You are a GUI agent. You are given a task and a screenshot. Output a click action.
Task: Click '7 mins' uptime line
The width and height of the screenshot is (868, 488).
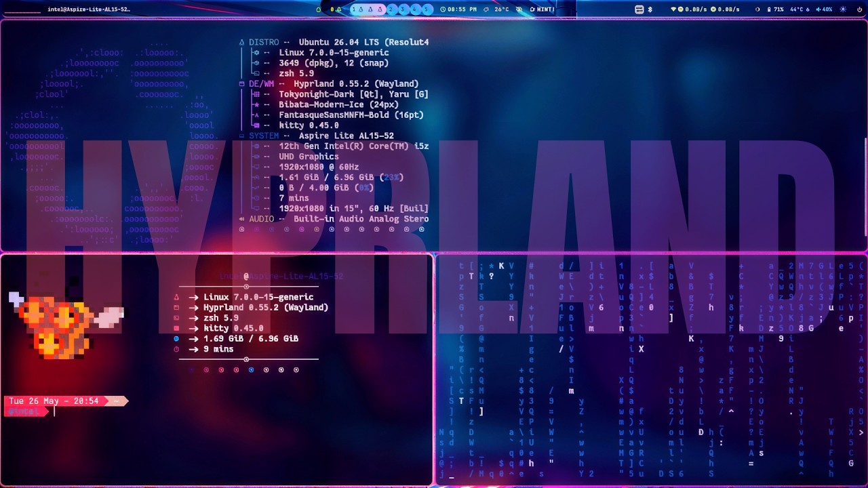point(294,198)
